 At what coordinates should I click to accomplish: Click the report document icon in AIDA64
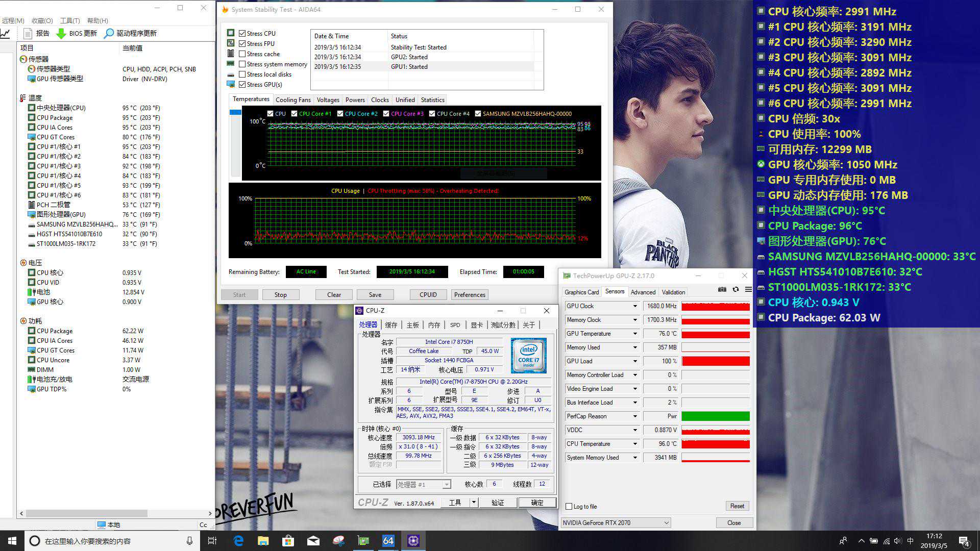(x=28, y=33)
